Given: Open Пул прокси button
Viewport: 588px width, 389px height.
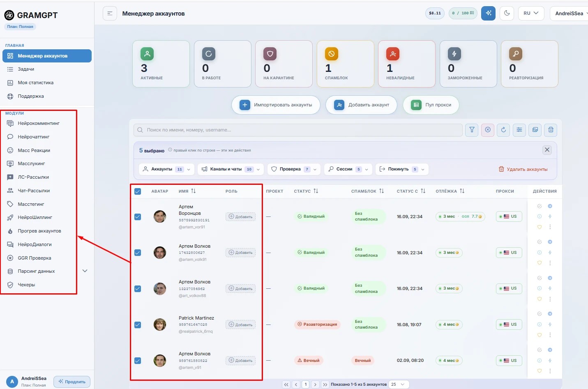Looking at the screenshot, I should click(431, 105).
